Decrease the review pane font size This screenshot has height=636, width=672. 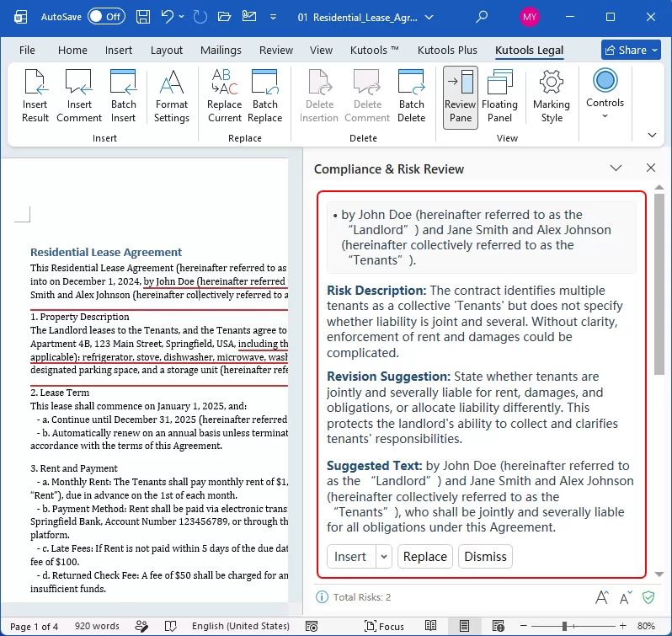627,597
